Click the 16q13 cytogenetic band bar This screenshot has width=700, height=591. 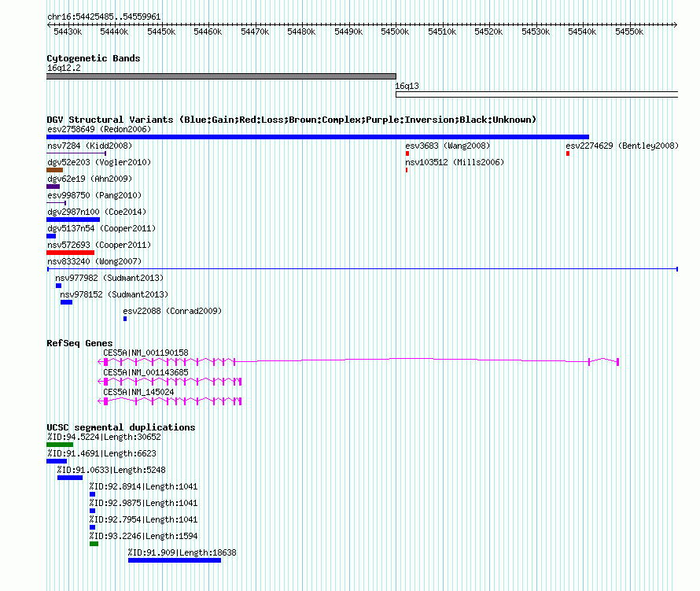pyautogui.click(x=536, y=94)
